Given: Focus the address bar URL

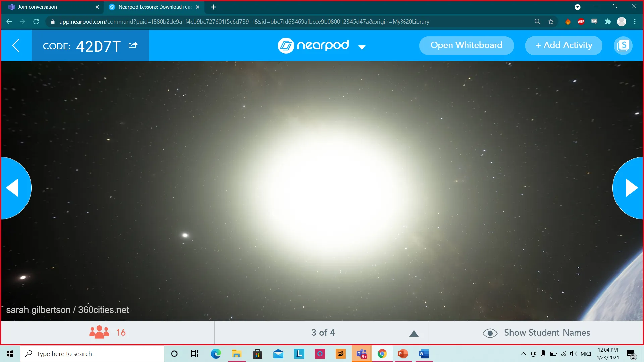Looking at the screenshot, I should pos(244,22).
